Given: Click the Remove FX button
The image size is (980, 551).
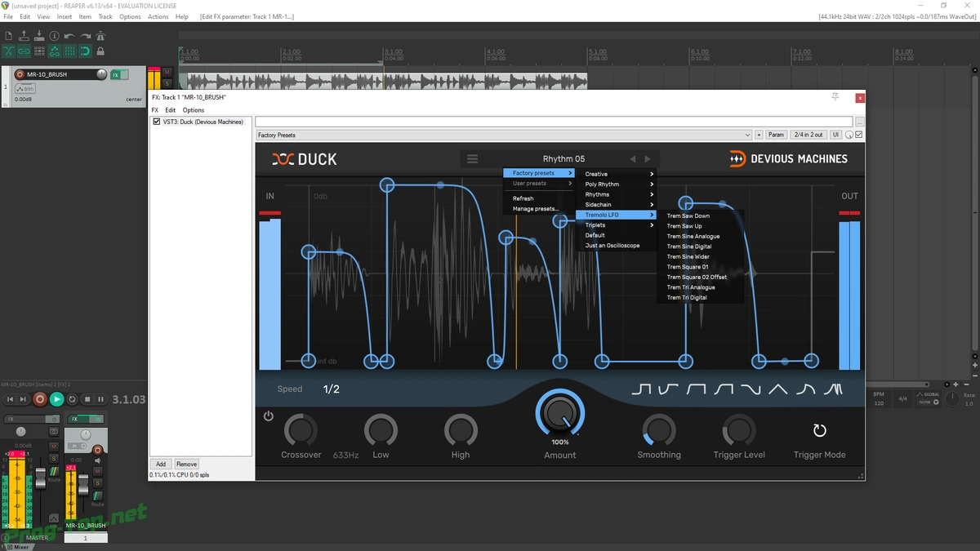Looking at the screenshot, I should click(186, 464).
